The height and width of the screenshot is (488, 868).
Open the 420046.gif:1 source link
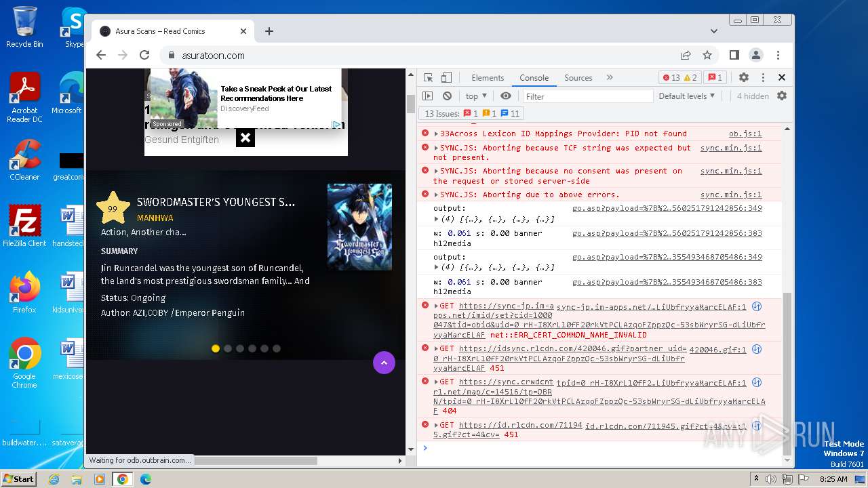coord(717,350)
